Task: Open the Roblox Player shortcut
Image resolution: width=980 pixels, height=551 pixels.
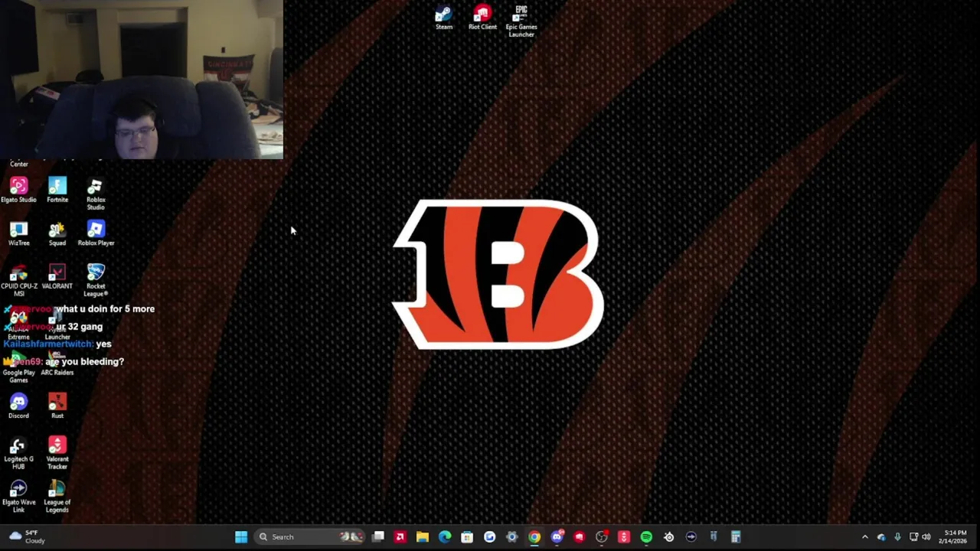Action: click(x=96, y=233)
